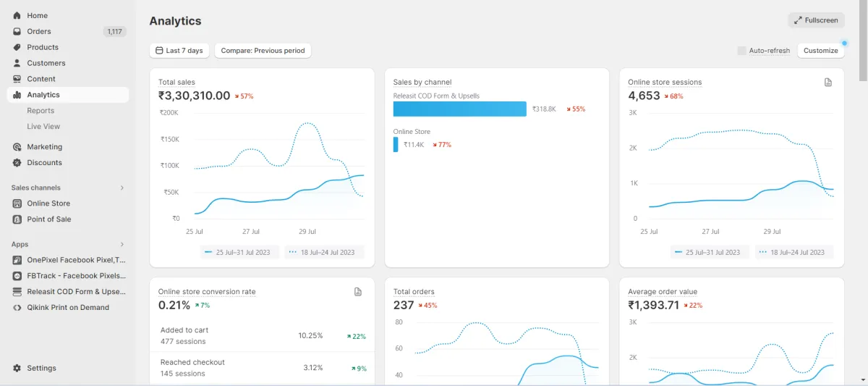Open report icon on conversion rate card
This screenshot has height=386, width=868.
(358, 292)
